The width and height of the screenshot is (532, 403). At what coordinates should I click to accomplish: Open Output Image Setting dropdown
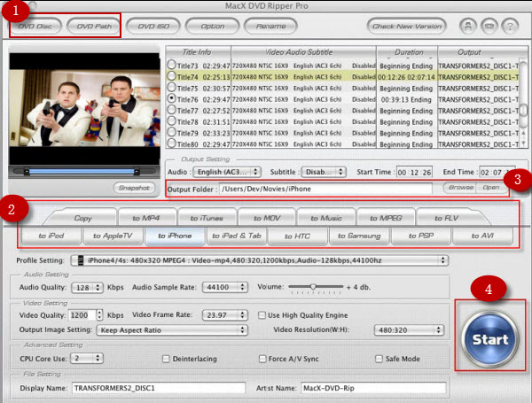tap(172, 329)
